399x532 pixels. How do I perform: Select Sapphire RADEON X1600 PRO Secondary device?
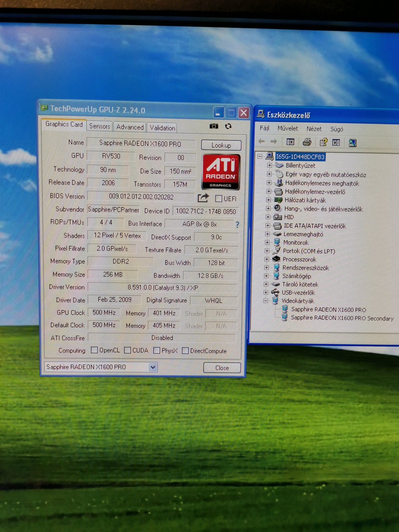click(342, 318)
